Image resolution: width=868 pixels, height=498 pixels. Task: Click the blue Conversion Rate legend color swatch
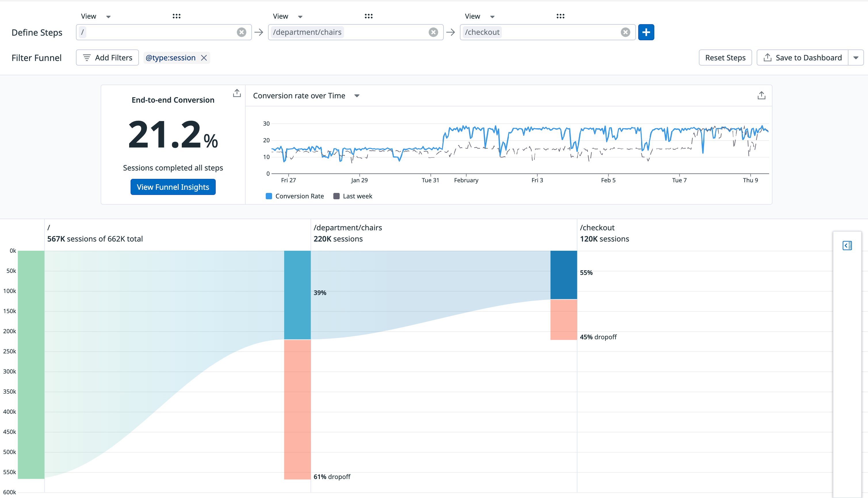(x=269, y=196)
